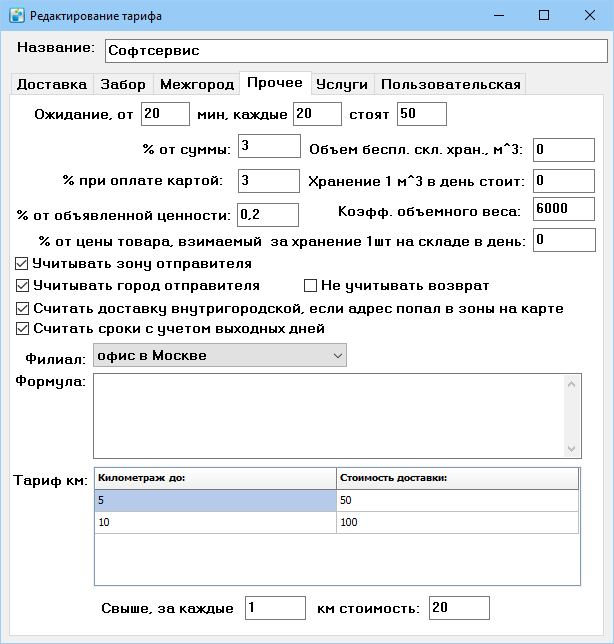The height and width of the screenshot is (644, 614).
Task: Toggle Учитывать город отправителя checkbox
Action: coord(22,285)
